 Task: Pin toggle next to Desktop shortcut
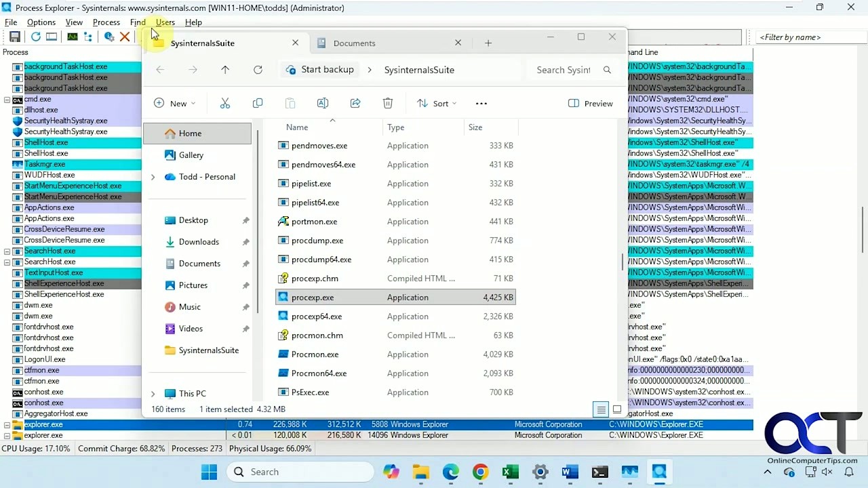click(x=245, y=220)
